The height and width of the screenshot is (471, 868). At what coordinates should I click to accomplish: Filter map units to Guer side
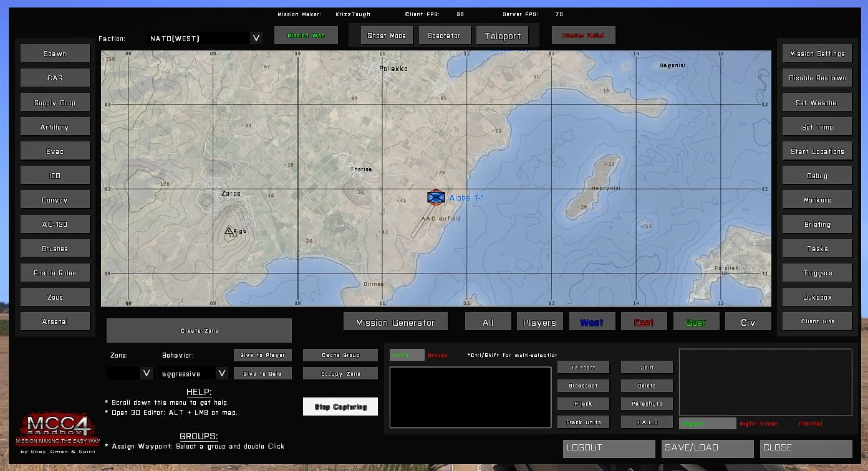tap(696, 322)
